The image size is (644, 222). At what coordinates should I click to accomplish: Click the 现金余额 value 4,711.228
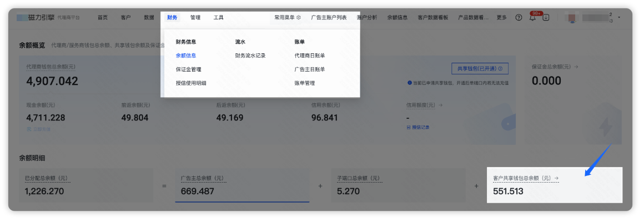pyautogui.click(x=46, y=118)
